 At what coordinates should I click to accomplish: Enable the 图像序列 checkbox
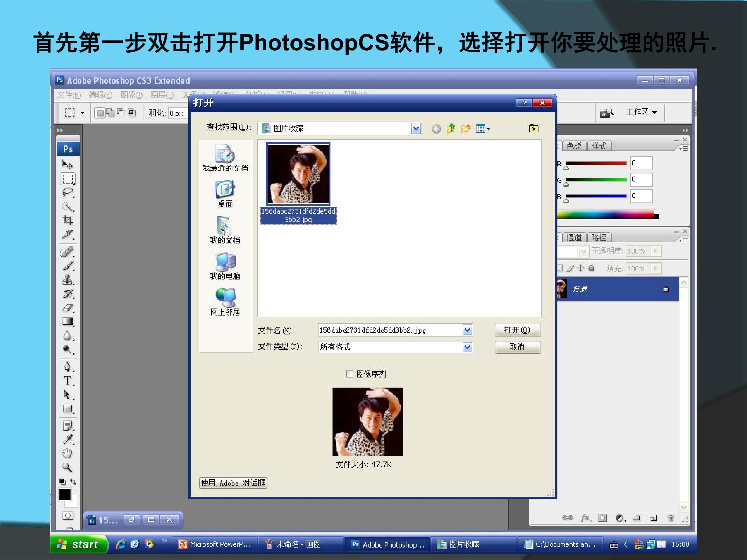[x=350, y=374]
